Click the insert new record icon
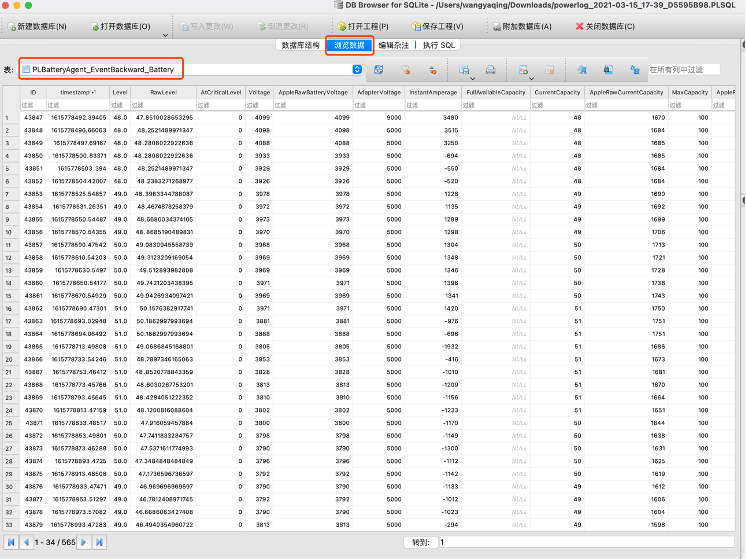This screenshot has width=746, height=560. pos(523,70)
